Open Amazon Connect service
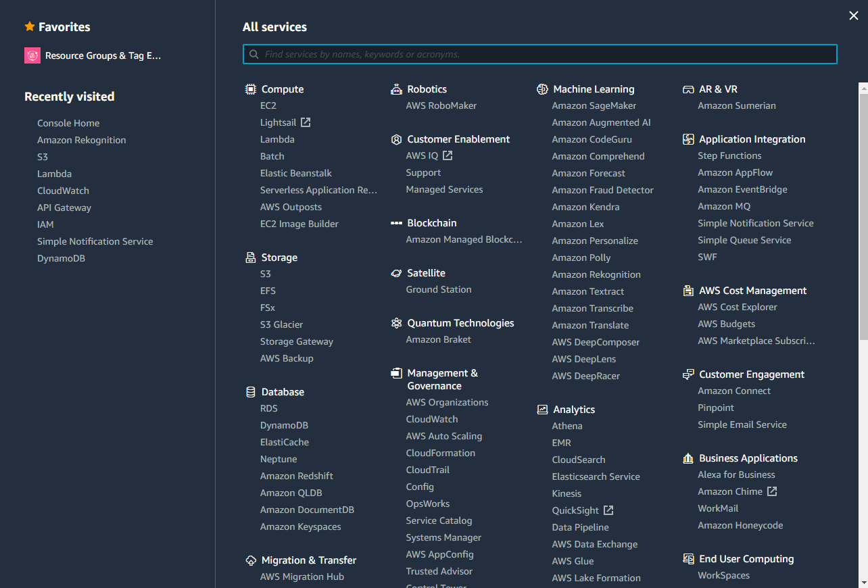This screenshot has width=868, height=588. (735, 391)
